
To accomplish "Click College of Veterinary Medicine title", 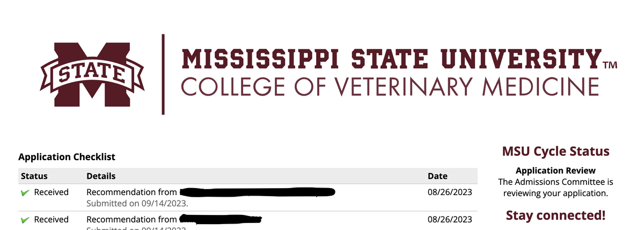I will pos(390,86).
